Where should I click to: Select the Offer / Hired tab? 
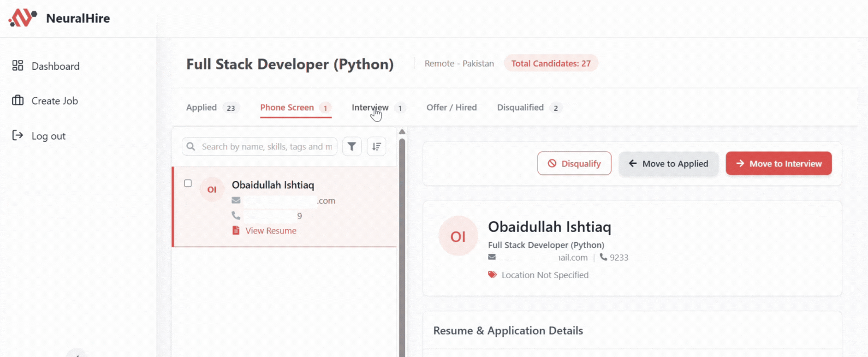point(451,107)
